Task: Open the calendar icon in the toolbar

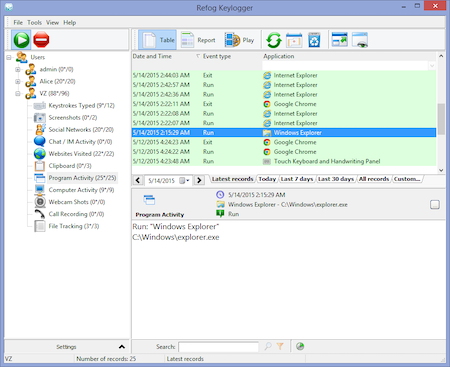Action: point(294,40)
